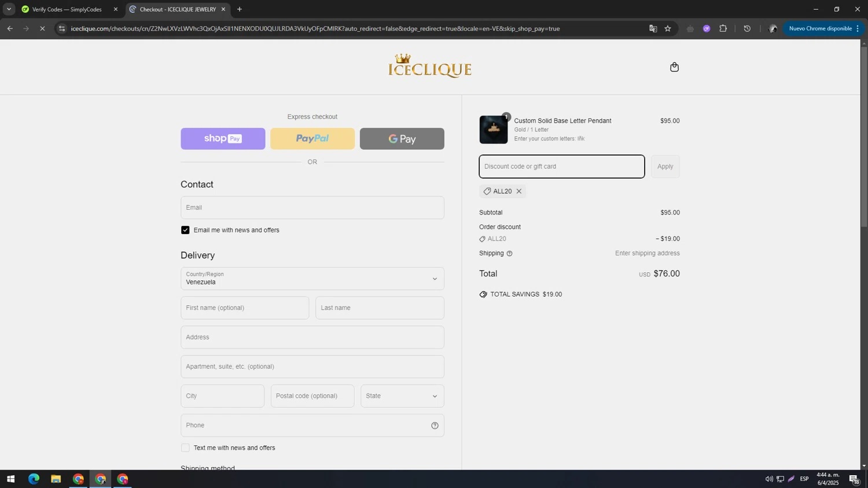Click the history clock icon in toolbar
This screenshot has height=488, width=868.
(x=747, y=28)
